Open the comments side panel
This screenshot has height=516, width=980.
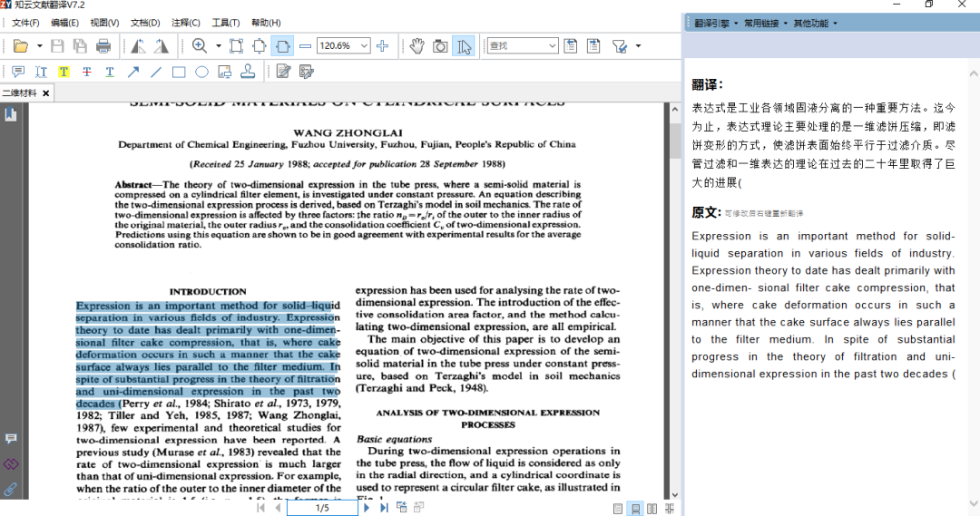point(11,439)
